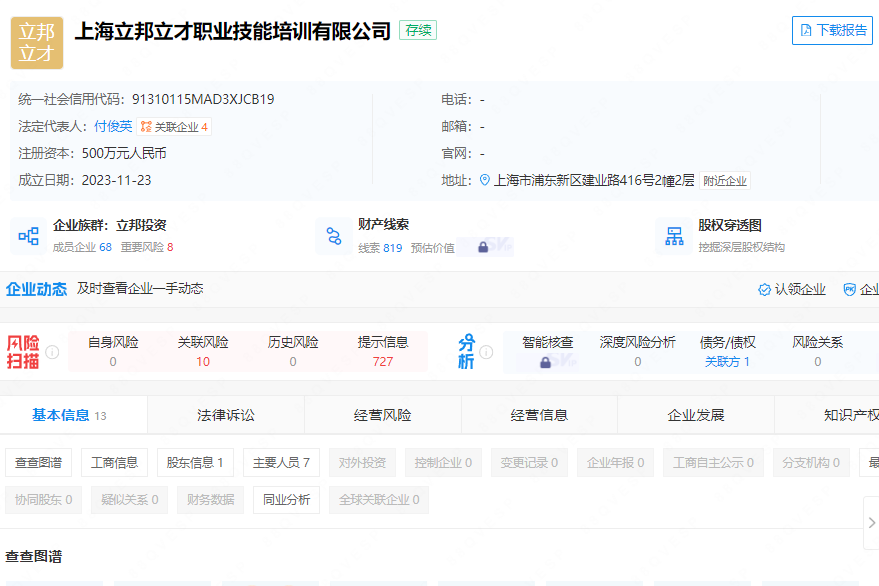This screenshot has height=586, width=879.
Task: Click the 下载报告 button
Action: pos(832,30)
